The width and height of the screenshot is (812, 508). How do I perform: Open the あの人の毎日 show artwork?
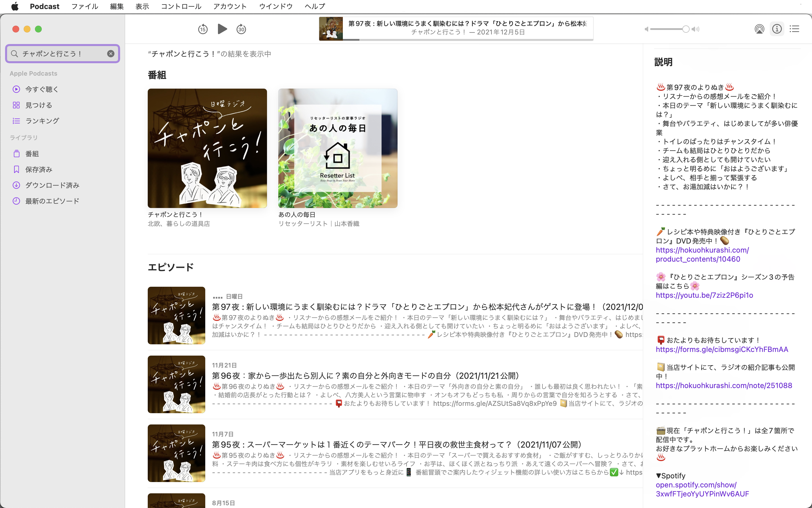338,148
